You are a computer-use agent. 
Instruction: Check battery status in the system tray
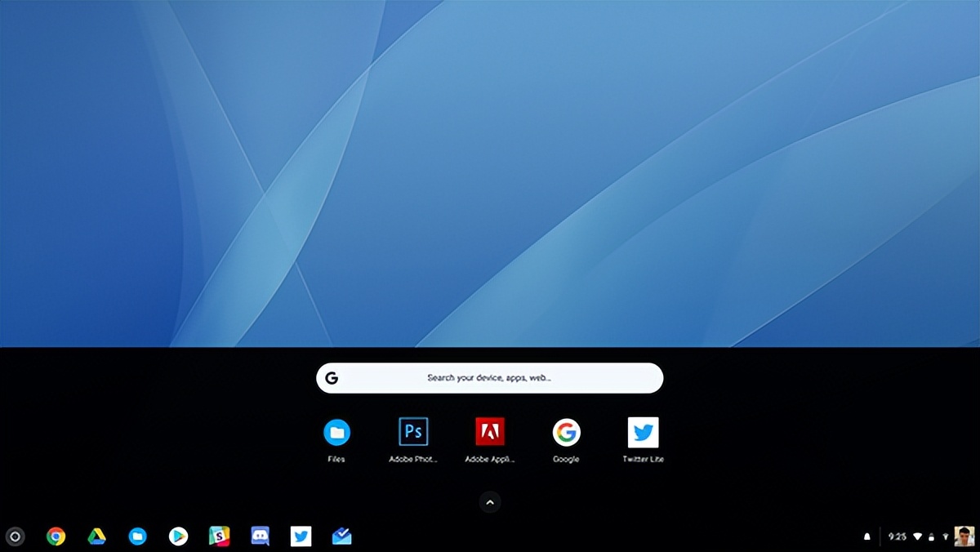click(x=931, y=536)
